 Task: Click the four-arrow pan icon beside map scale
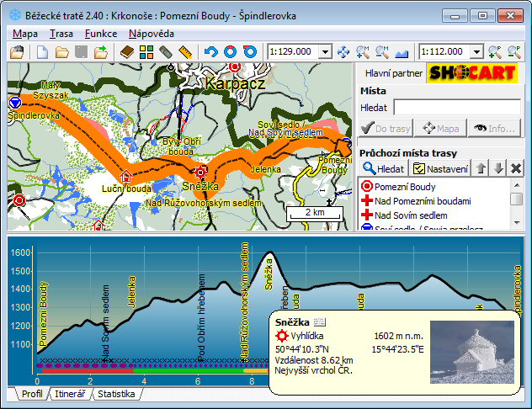coord(343,52)
